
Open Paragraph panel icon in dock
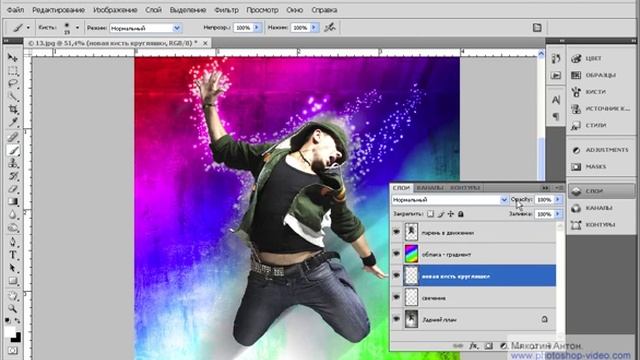[x=556, y=117]
